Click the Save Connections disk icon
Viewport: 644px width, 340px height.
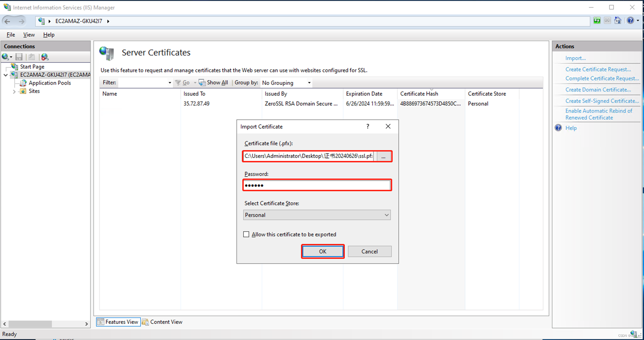pyautogui.click(x=19, y=57)
